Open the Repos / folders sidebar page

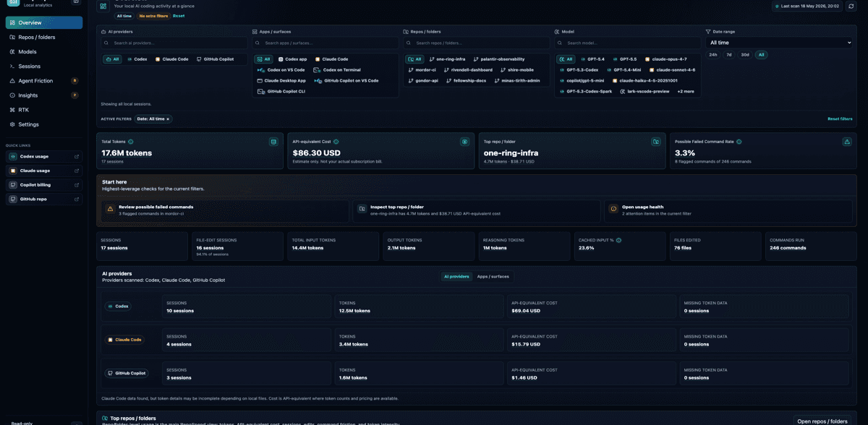click(x=44, y=37)
